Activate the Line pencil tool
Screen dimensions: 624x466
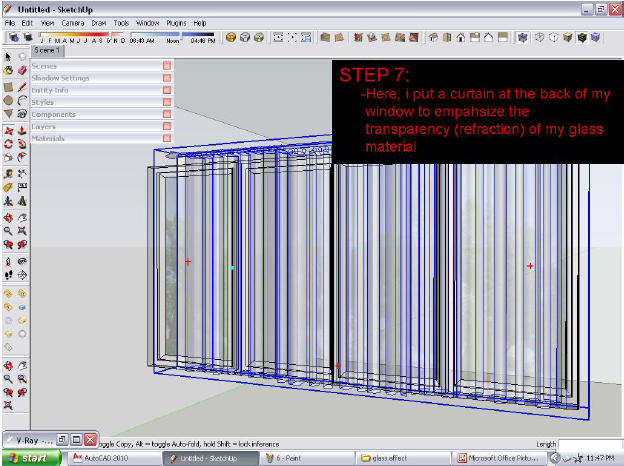click(21, 86)
